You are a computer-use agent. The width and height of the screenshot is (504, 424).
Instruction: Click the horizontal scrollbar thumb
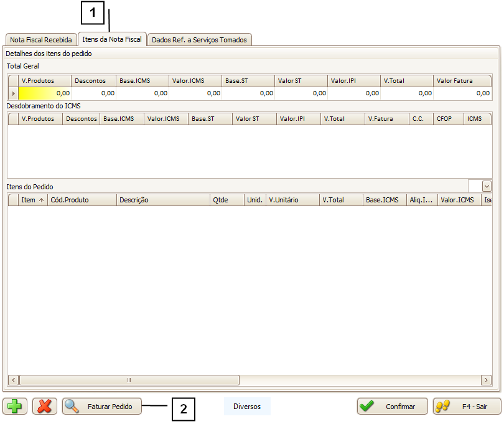[129, 380]
